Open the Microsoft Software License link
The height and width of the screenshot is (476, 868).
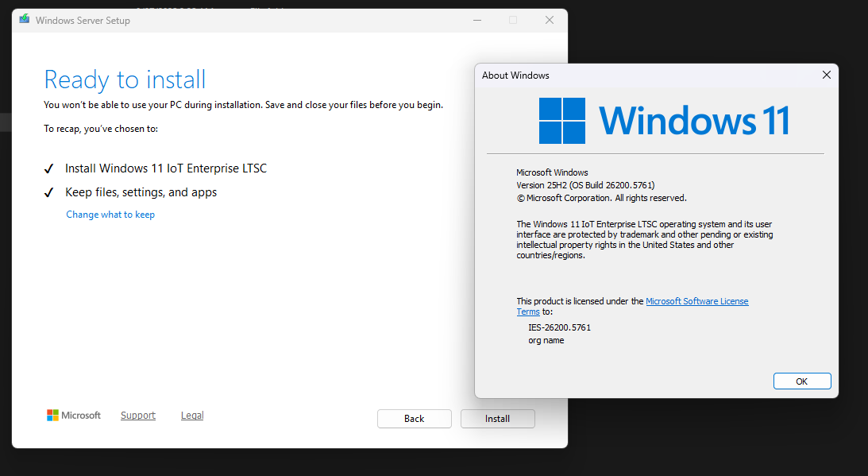tap(697, 301)
